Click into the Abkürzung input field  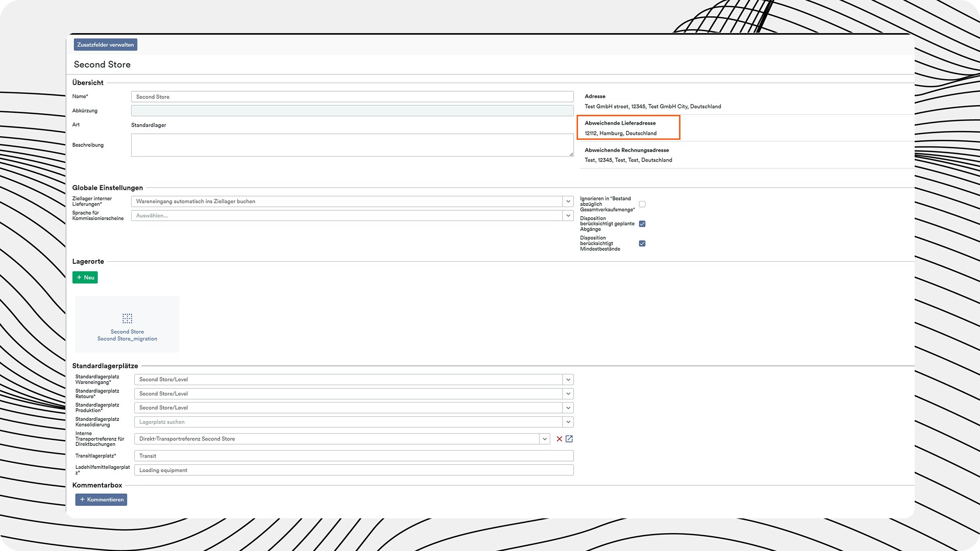[352, 111]
